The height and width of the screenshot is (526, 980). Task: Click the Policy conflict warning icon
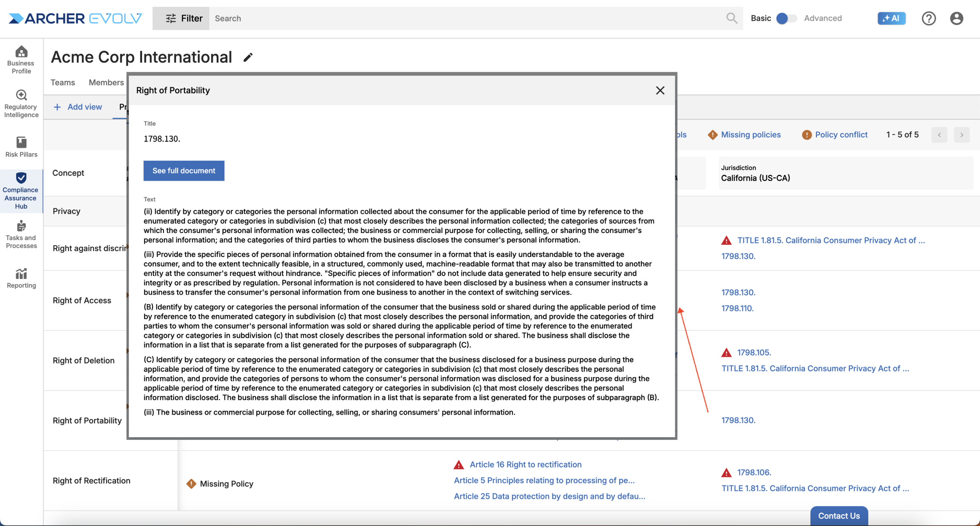coord(807,135)
